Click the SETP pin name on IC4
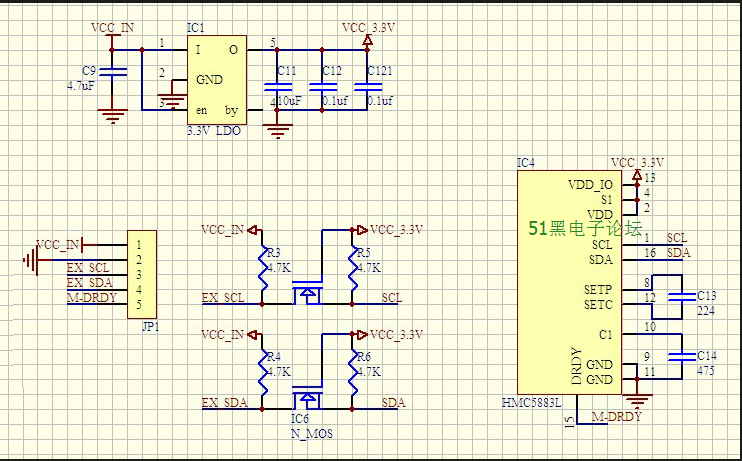The width and height of the screenshot is (742, 461). click(x=598, y=290)
